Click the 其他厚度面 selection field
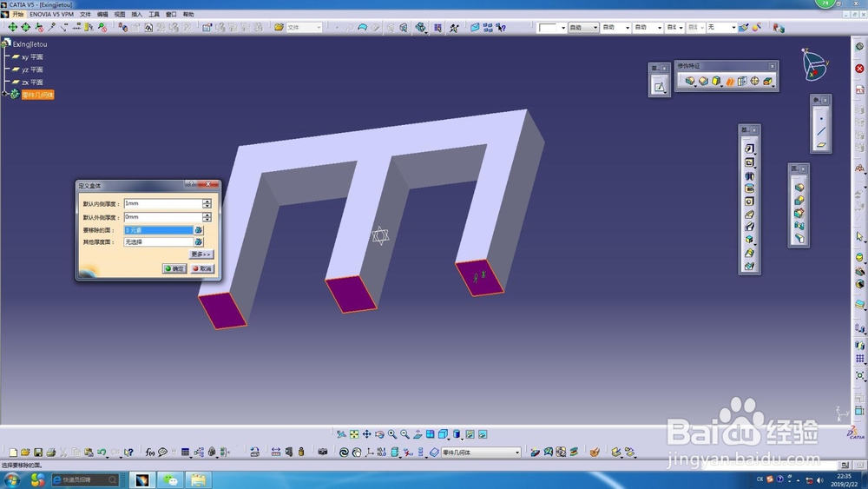Viewport: 868px width, 489px height. point(158,242)
